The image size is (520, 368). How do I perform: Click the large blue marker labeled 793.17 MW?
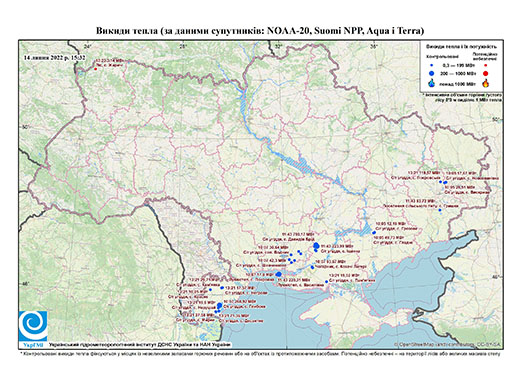(316, 246)
